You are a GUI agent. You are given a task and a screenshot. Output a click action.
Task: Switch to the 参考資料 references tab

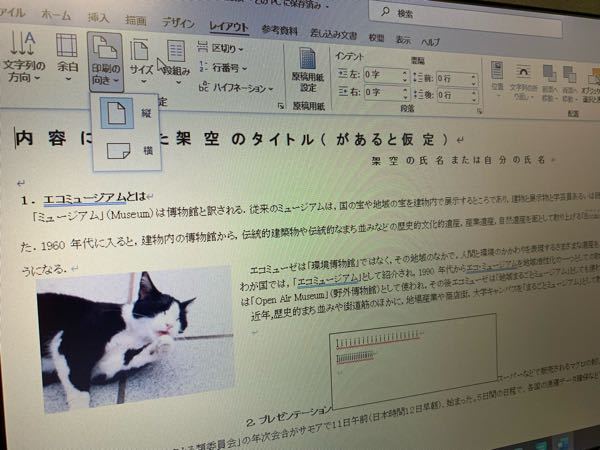[279, 29]
